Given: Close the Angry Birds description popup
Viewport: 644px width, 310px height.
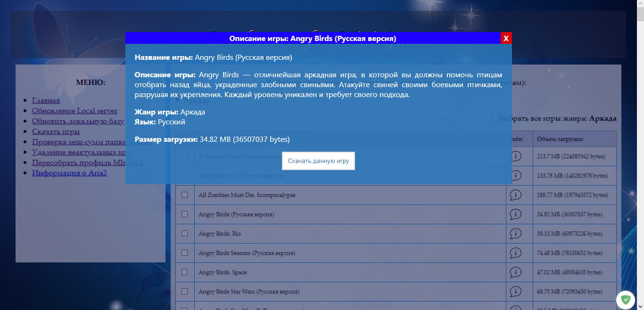Looking at the screenshot, I should [x=506, y=38].
